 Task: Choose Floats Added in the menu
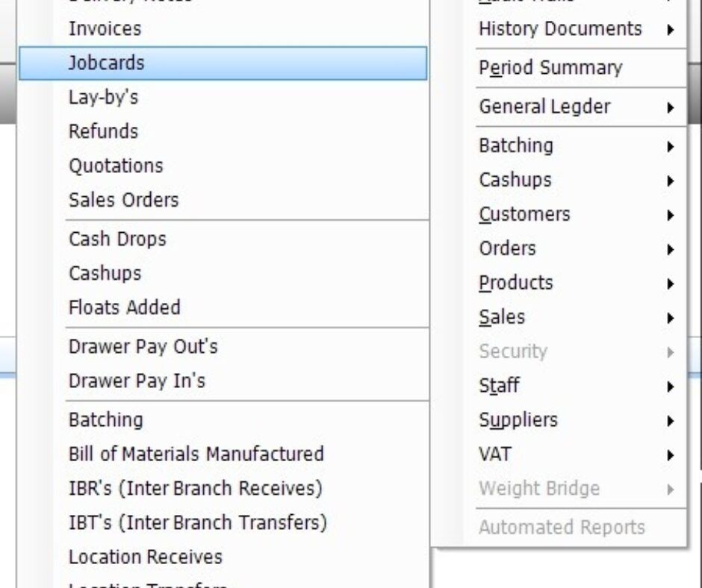click(124, 308)
